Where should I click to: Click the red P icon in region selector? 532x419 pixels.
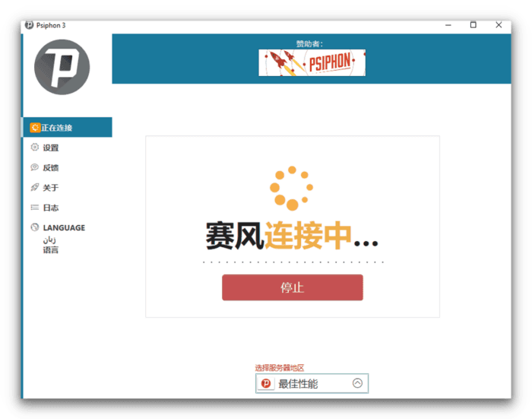266,383
